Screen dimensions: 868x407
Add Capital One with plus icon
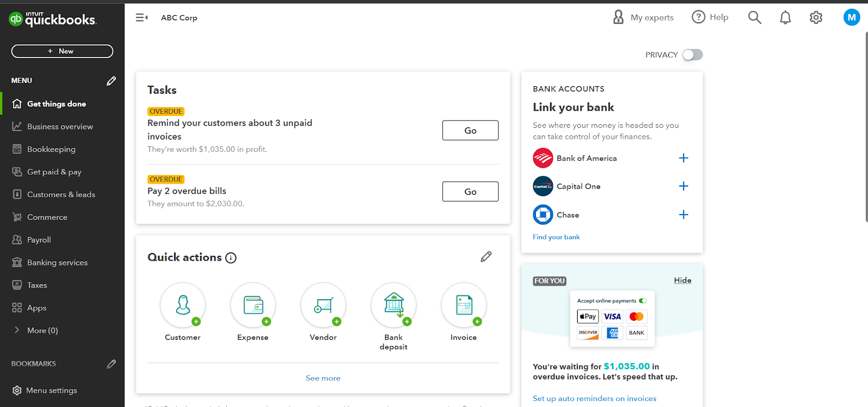(684, 186)
